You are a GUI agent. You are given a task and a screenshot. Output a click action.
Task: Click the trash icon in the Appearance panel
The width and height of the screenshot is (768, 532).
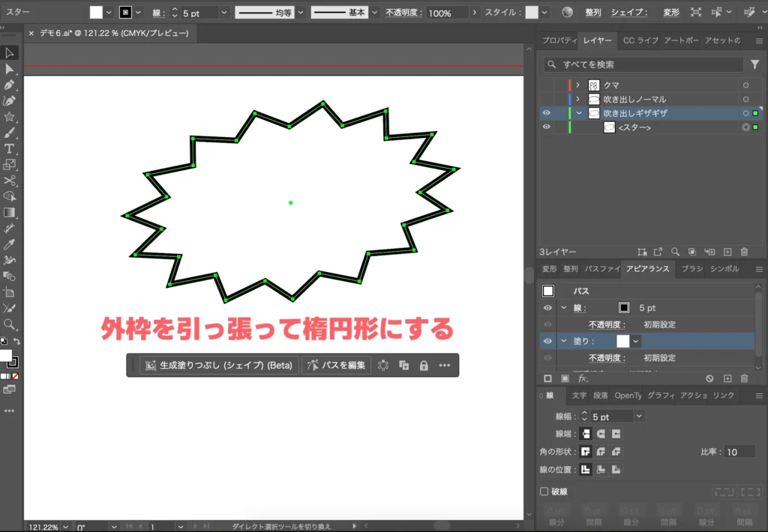pos(744,378)
